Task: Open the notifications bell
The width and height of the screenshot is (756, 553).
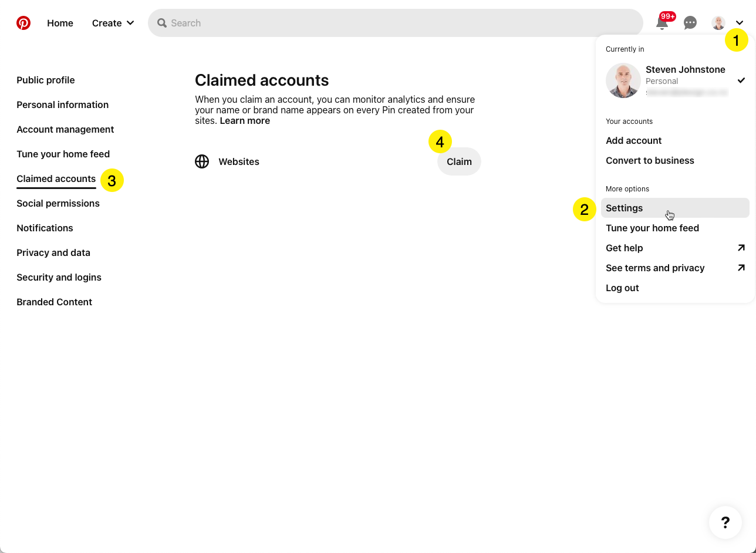Action: [662, 23]
